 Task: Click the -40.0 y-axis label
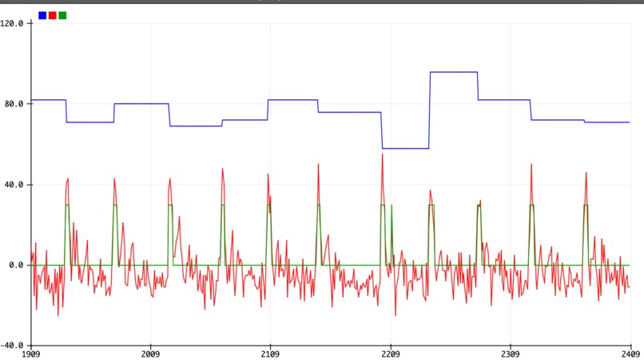[x=11, y=346]
